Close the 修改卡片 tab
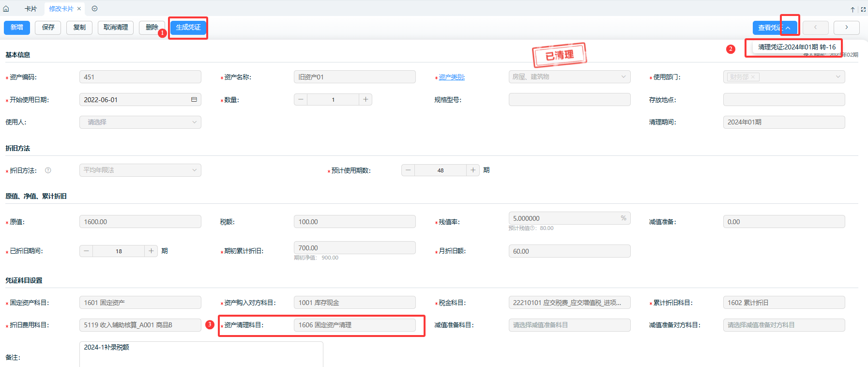 (x=79, y=9)
